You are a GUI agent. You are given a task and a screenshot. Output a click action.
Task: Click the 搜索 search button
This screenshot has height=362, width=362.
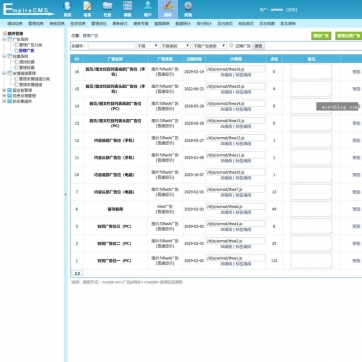point(258,46)
